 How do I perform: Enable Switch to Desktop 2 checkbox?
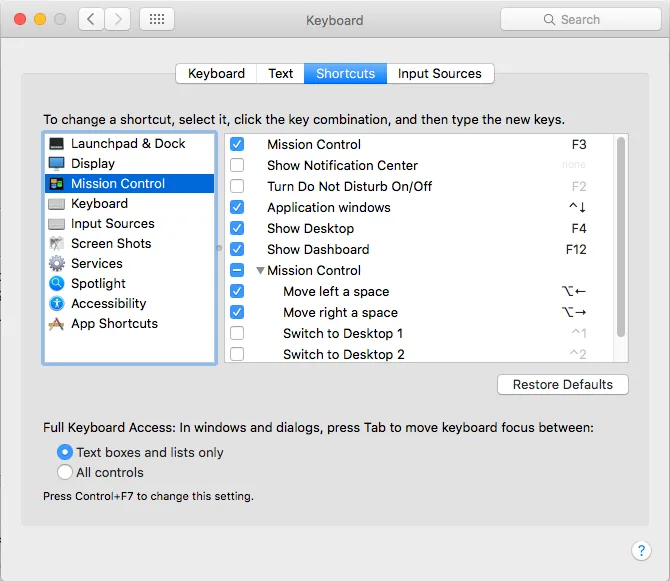tap(237, 354)
